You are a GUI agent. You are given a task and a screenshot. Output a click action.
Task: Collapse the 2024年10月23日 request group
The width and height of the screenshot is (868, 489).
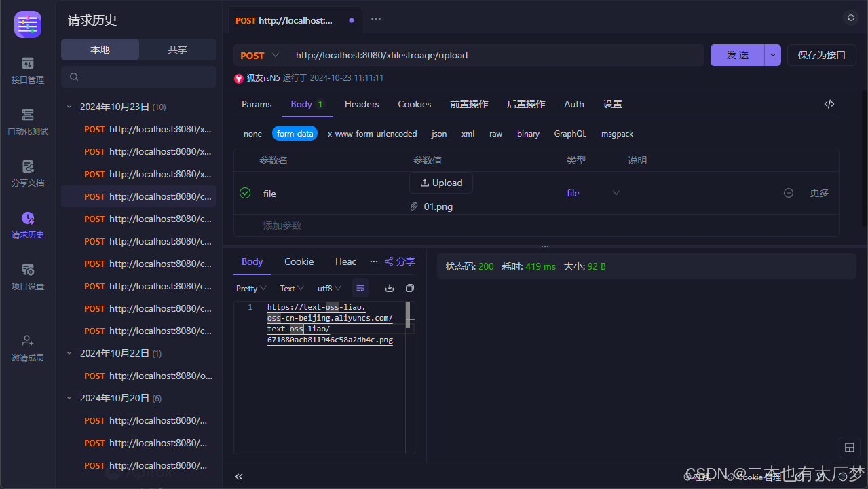coord(69,107)
